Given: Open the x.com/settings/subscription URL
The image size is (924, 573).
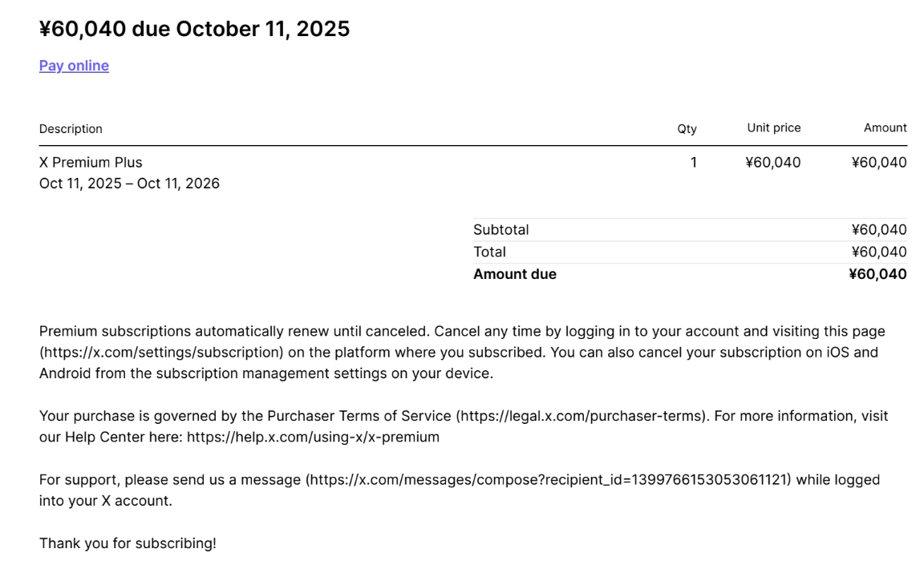Looking at the screenshot, I should pos(161,353).
